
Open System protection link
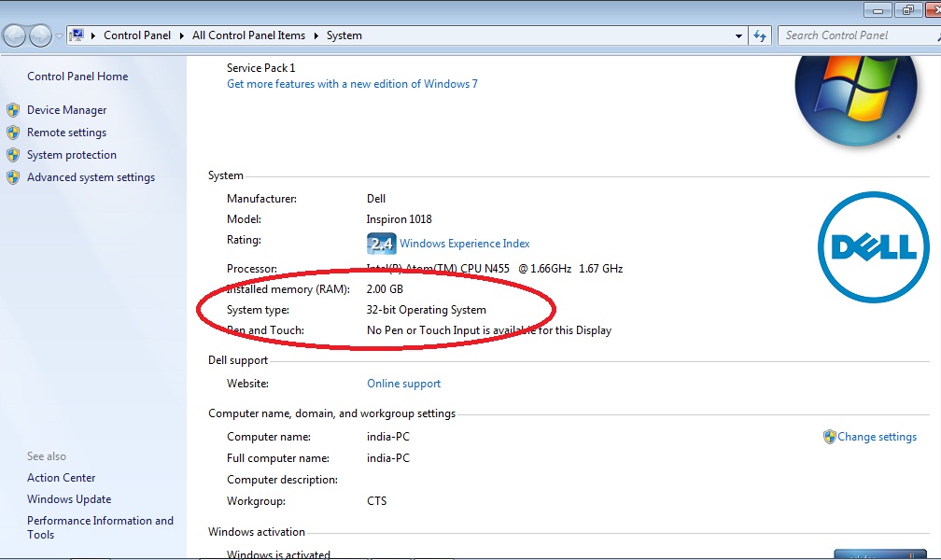coord(71,155)
